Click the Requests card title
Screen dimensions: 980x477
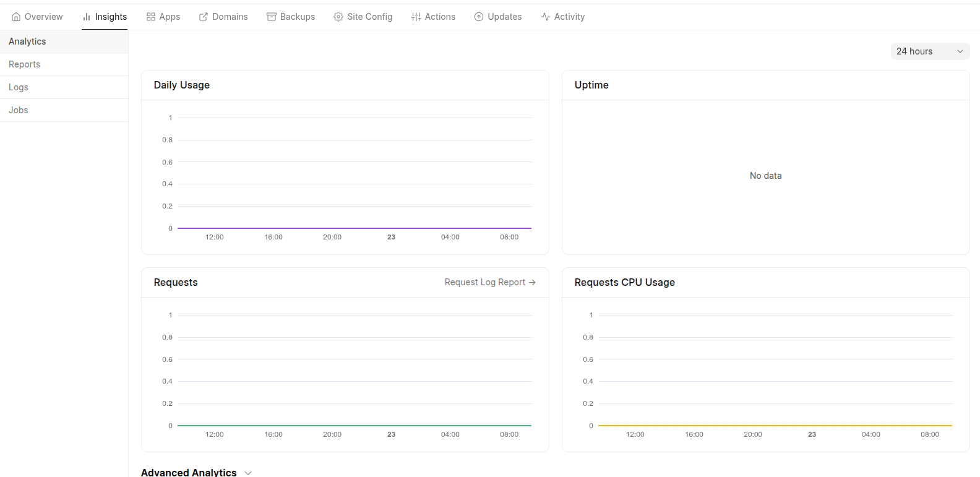pos(176,282)
